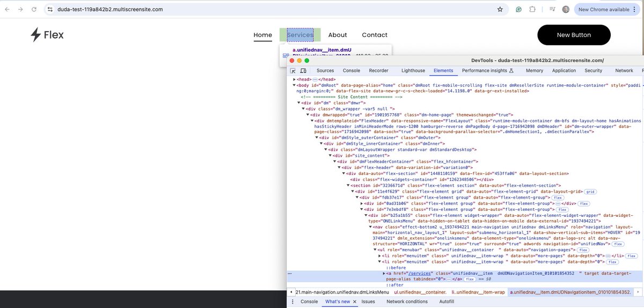The image size is (644, 308).
Task: Expand the 0ad31b06 div group
Action: (x=361, y=203)
